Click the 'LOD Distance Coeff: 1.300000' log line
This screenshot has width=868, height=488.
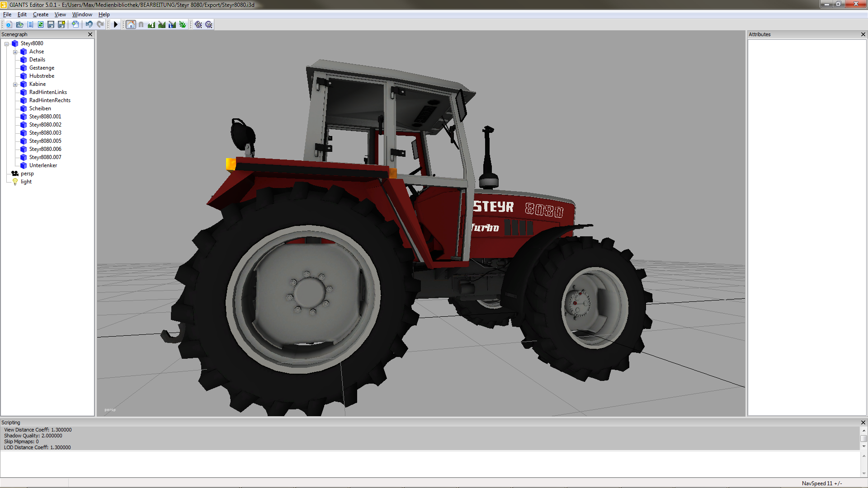click(38, 447)
